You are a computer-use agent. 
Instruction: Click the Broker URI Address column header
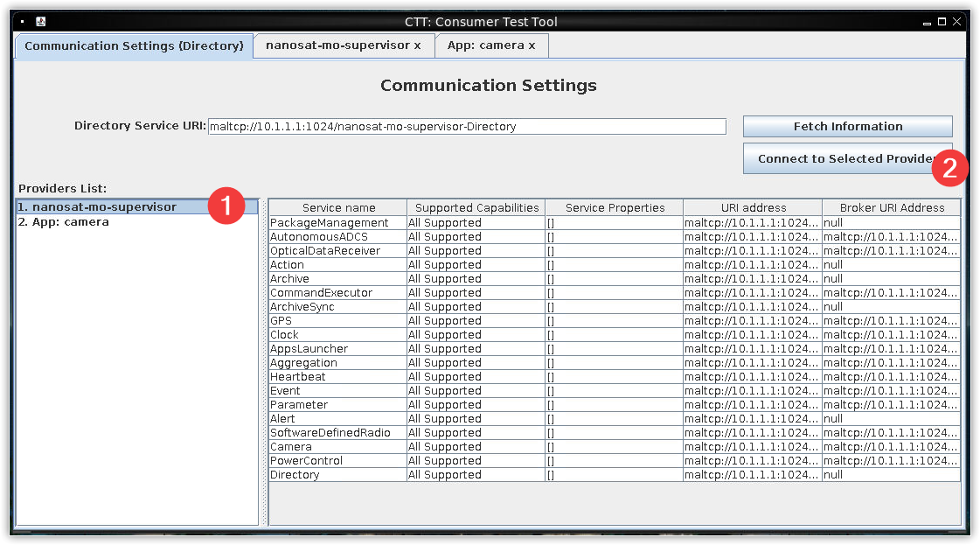point(891,208)
